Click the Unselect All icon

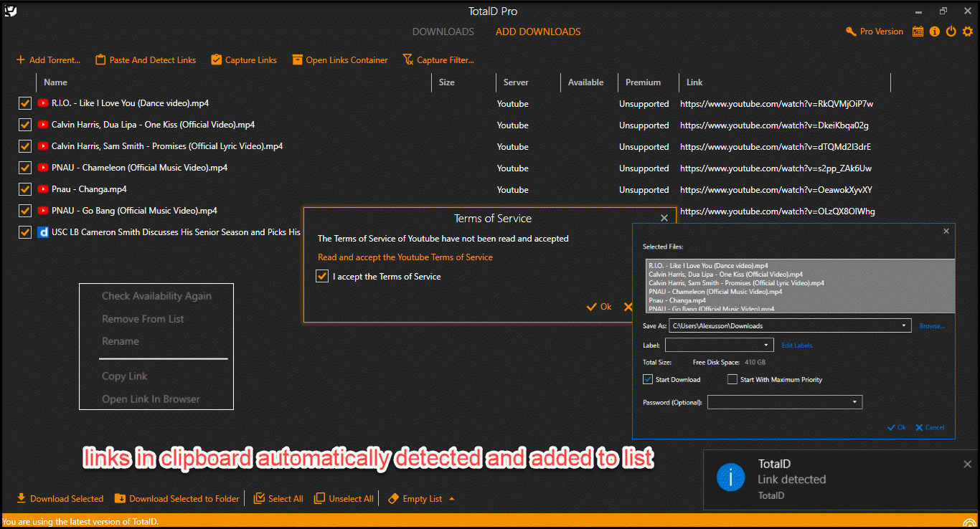pyautogui.click(x=320, y=498)
